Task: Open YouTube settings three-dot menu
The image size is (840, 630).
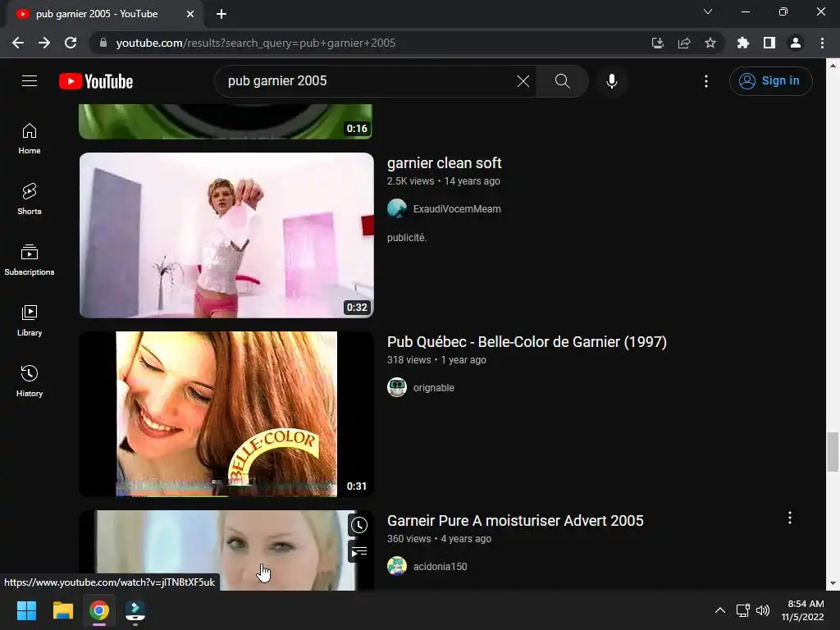Action: [706, 81]
